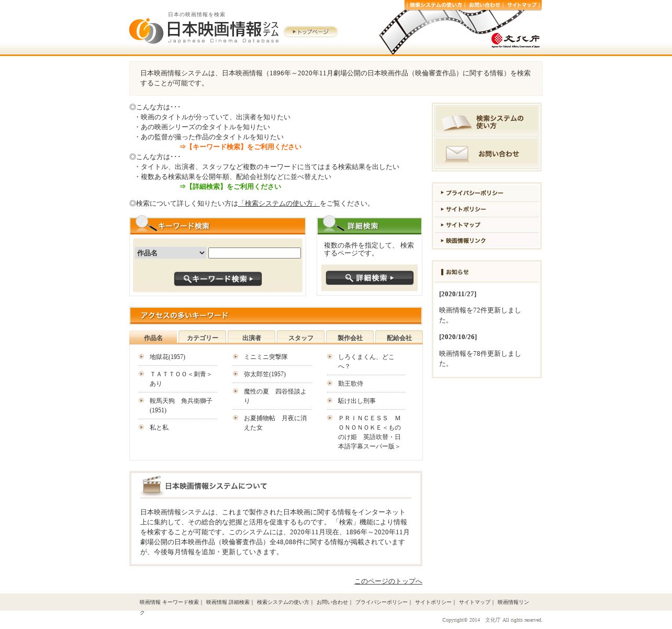
Task: Click news text 映画情報を78件更新しました
Action: click(x=480, y=358)
